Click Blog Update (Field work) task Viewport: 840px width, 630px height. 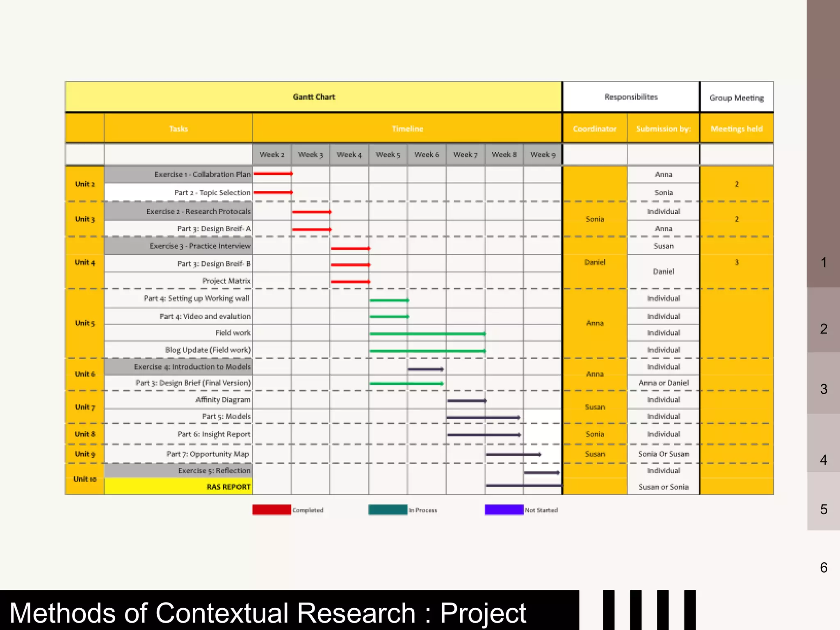178,349
